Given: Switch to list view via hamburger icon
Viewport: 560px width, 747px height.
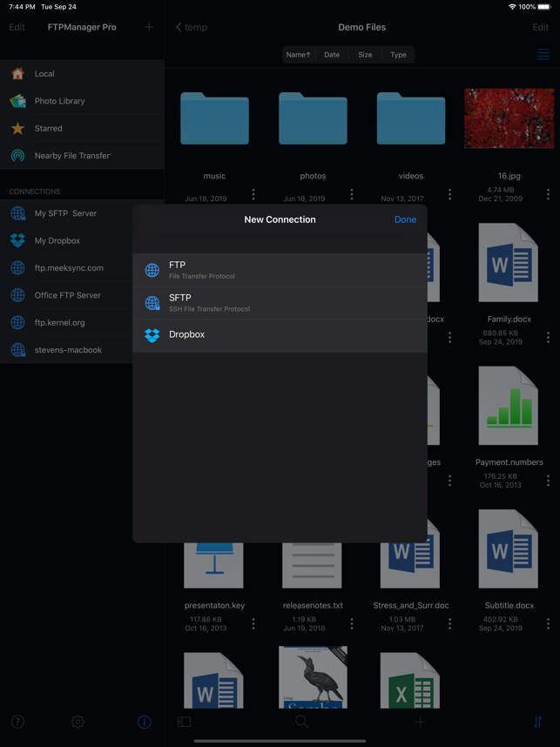Looking at the screenshot, I should 543,54.
